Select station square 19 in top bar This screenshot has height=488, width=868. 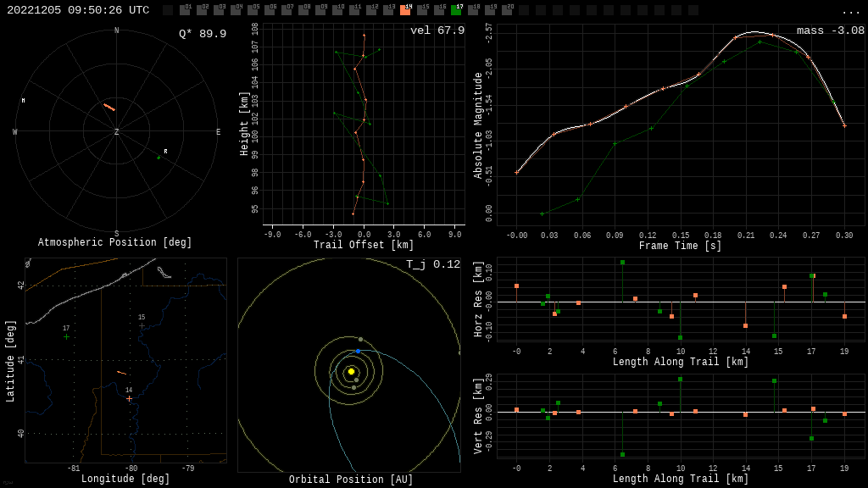(x=490, y=10)
